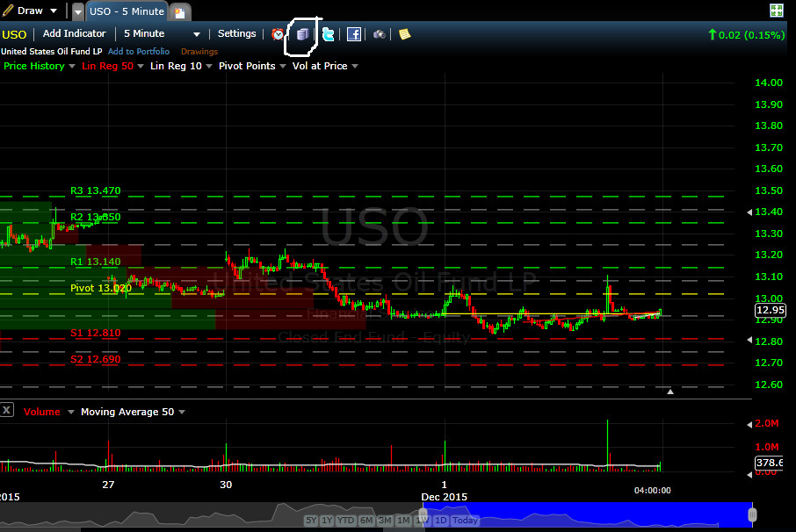Click the S2 12.690 support label
This screenshot has height=532, width=796.
96,359
